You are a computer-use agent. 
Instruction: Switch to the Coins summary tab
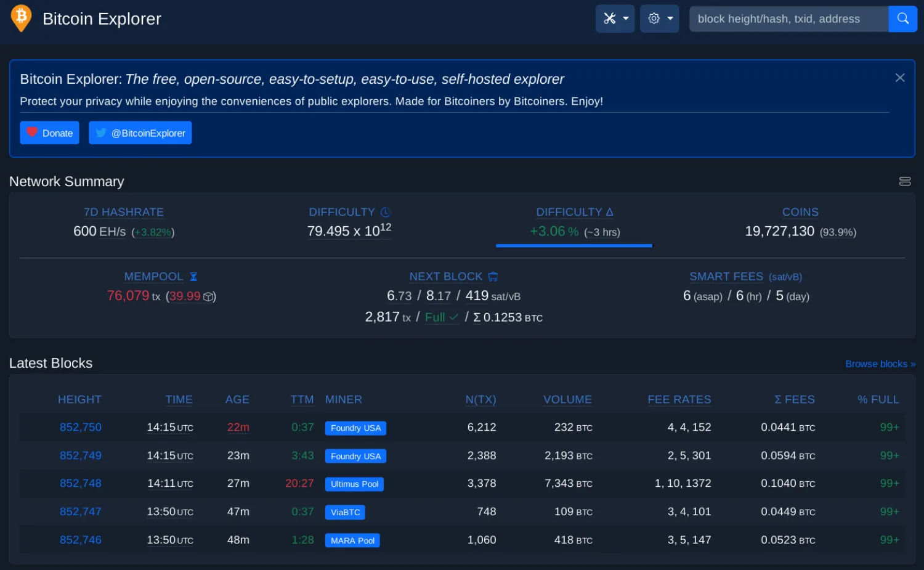tap(800, 211)
